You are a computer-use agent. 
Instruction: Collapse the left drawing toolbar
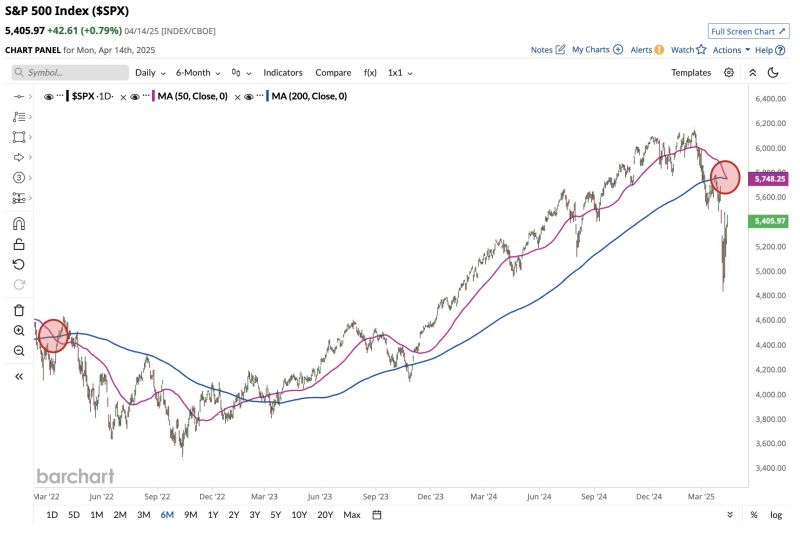pyautogui.click(x=19, y=376)
